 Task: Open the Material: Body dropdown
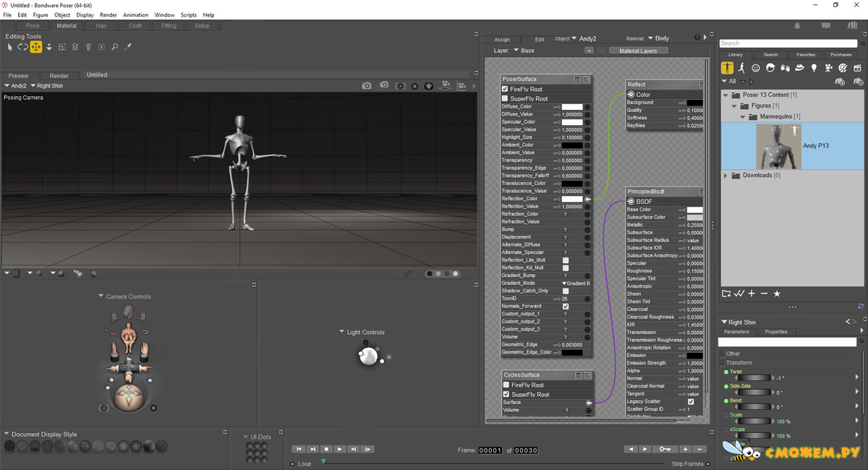659,38
